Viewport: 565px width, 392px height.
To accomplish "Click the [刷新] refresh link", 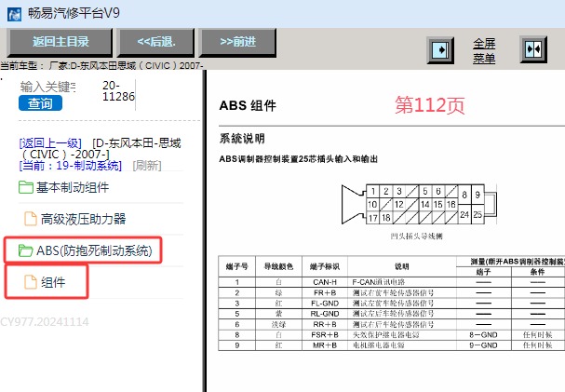I will click(147, 166).
